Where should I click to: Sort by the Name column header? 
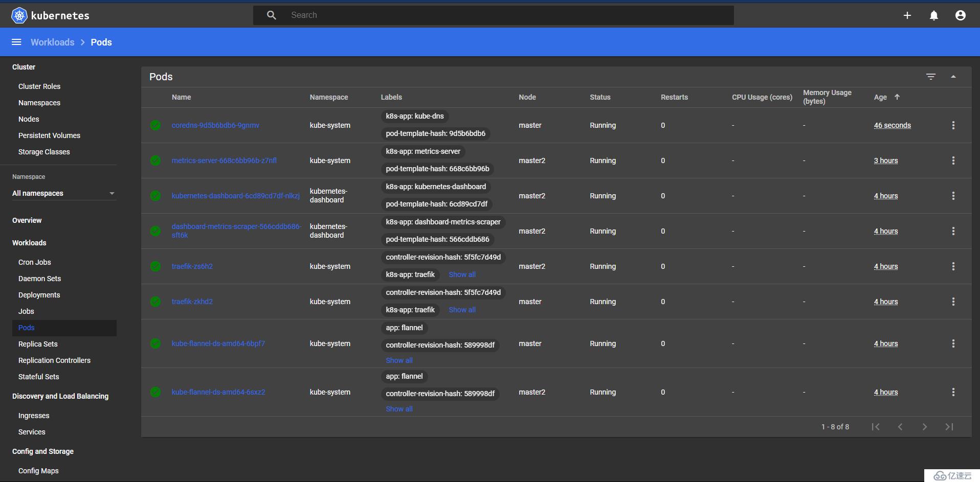coord(182,97)
